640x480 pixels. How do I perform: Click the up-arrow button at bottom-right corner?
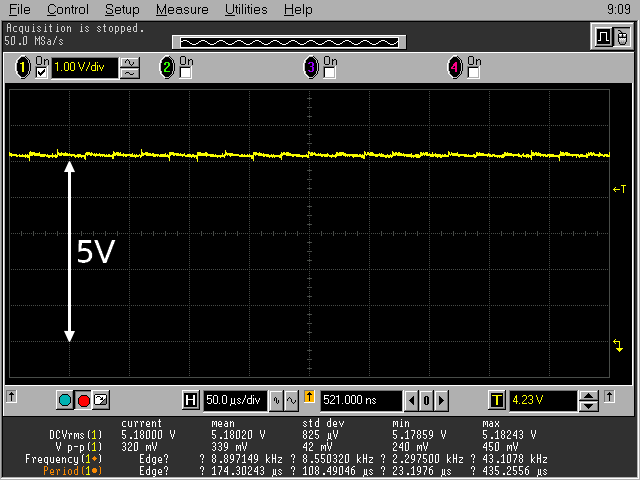point(609,396)
